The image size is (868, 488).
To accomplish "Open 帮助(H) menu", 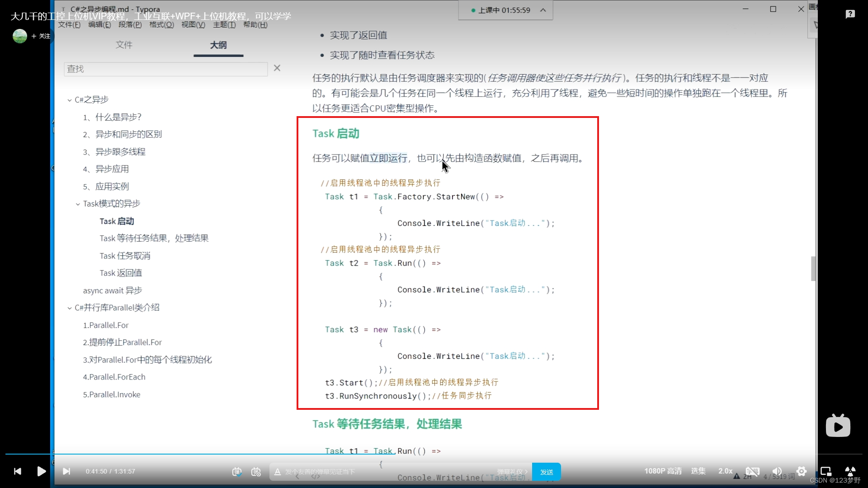I will (255, 25).
